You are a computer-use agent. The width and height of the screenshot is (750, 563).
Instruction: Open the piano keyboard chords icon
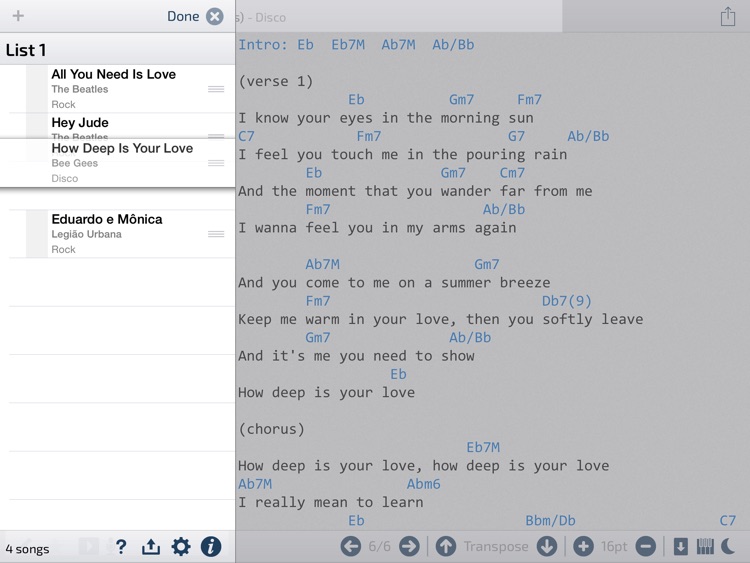705,546
